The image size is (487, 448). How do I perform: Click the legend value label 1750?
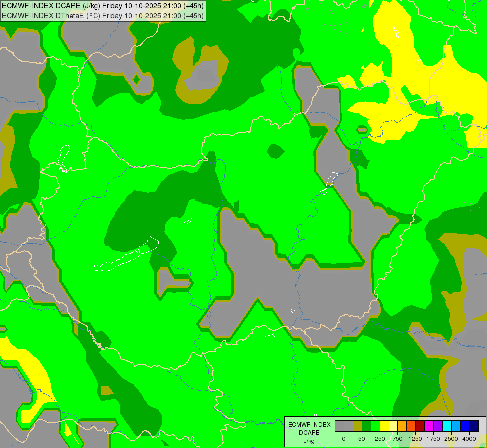coord(433,439)
